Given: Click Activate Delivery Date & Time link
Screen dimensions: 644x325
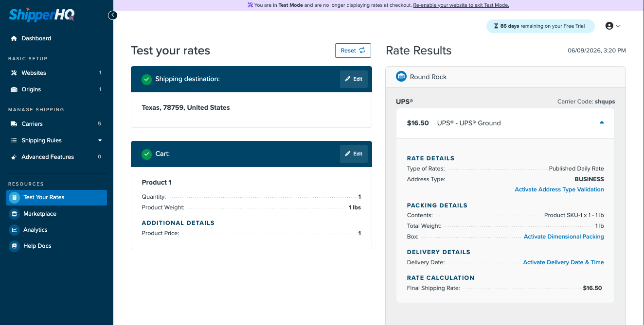Looking at the screenshot, I should pyautogui.click(x=563, y=262).
